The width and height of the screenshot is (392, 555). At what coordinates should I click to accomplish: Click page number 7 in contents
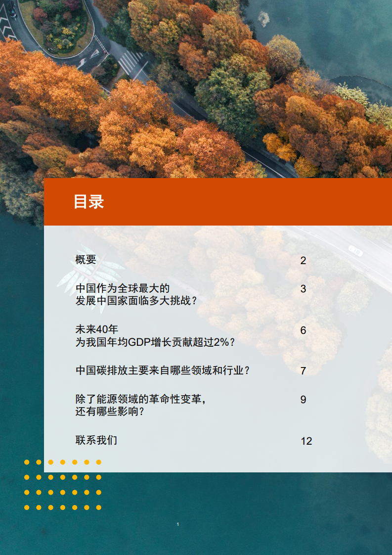(x=303, y=371)
